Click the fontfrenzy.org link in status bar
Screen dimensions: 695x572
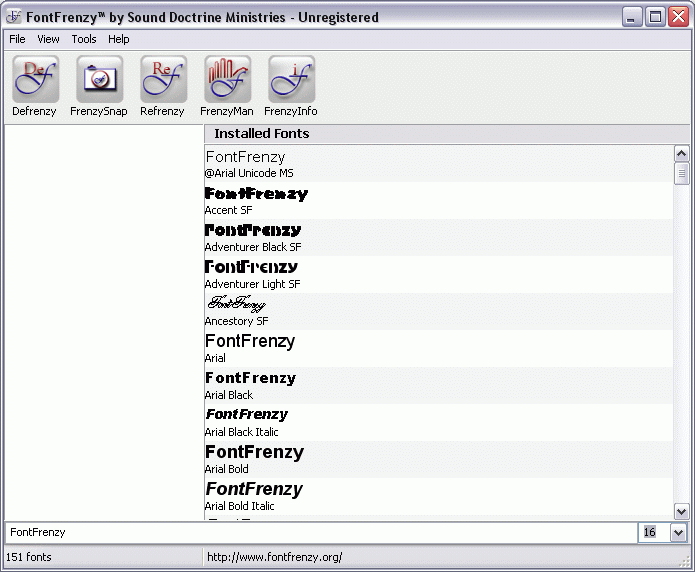click(274, 557)
